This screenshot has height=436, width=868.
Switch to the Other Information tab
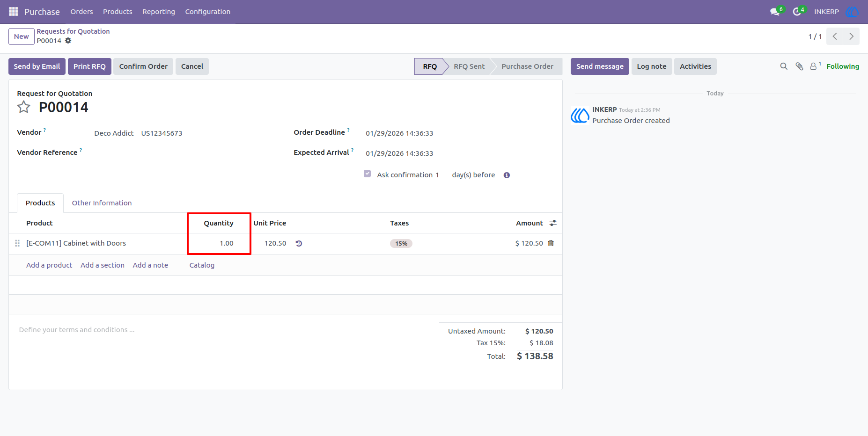(x=102, y=203)
